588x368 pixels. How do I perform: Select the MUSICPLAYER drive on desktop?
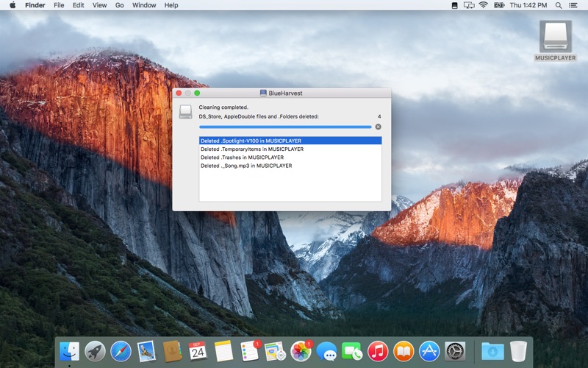click(x=555, y=39)
